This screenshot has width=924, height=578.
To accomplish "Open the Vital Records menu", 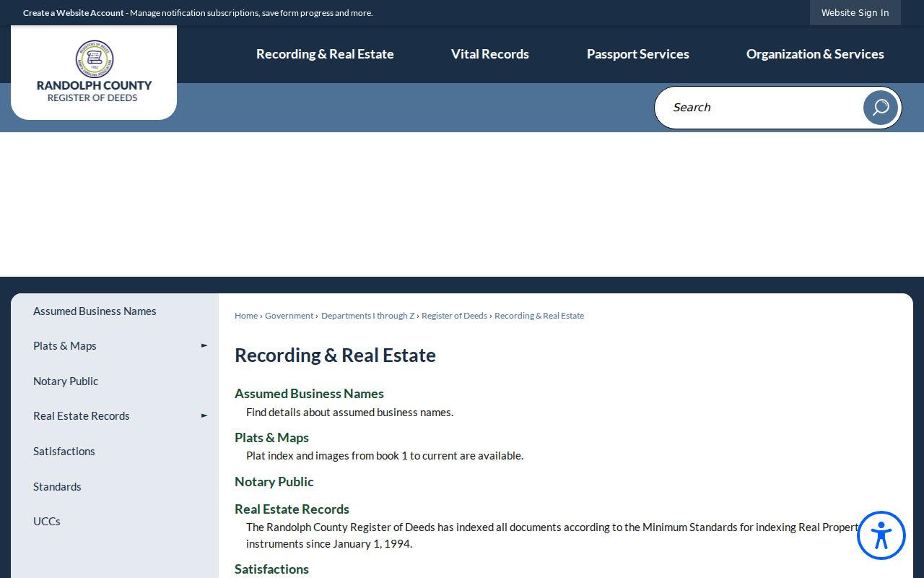I will pyautogui.click(x=490, y=54).
